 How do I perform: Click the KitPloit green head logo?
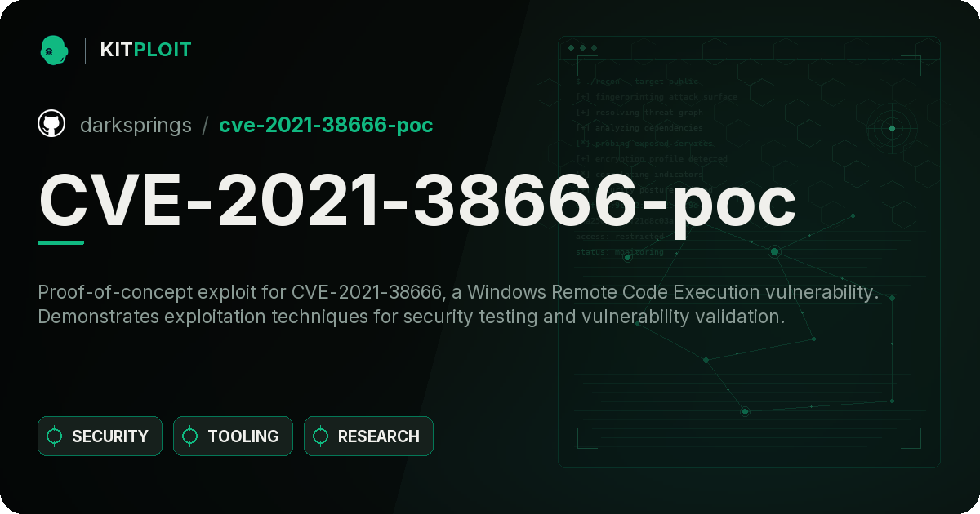pos(54,50)
